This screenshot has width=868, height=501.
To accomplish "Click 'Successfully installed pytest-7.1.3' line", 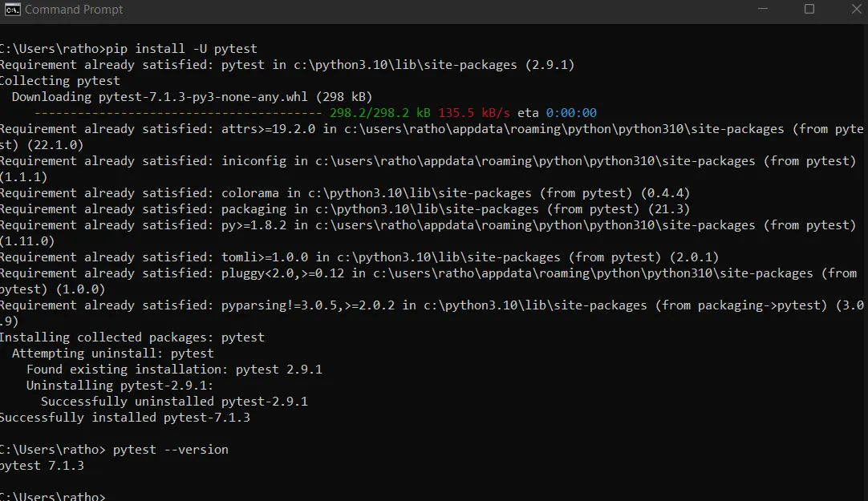I will pos(125,418).
